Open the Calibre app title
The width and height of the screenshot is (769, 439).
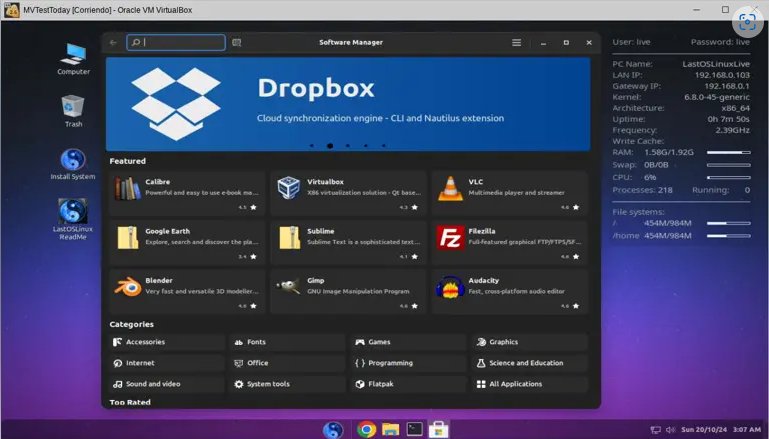pos(157,182)
